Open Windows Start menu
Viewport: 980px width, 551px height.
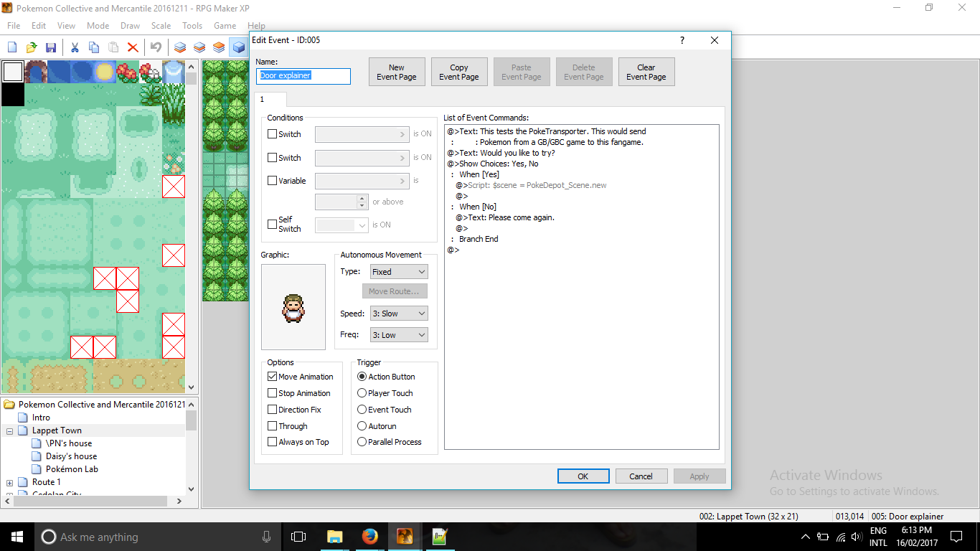click(17, 537)
